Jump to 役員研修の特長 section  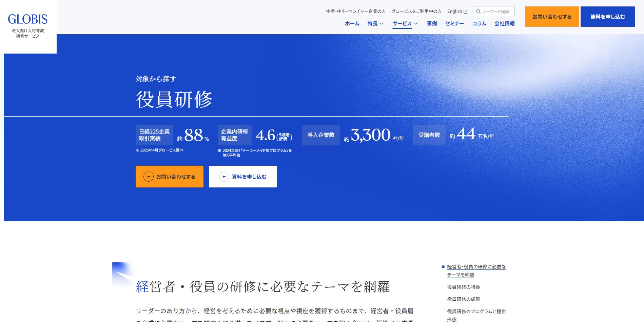tap(463, 287)
